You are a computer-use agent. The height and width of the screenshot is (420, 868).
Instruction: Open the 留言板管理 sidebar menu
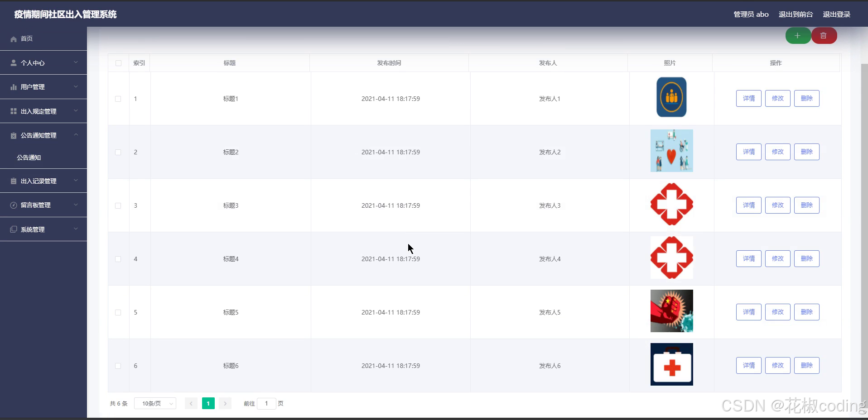(43, 205)
